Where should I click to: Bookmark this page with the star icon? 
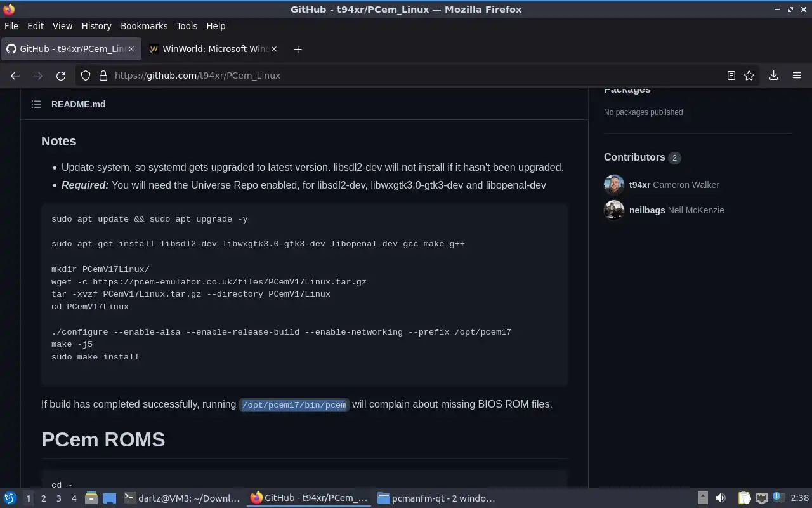point(749,76)
